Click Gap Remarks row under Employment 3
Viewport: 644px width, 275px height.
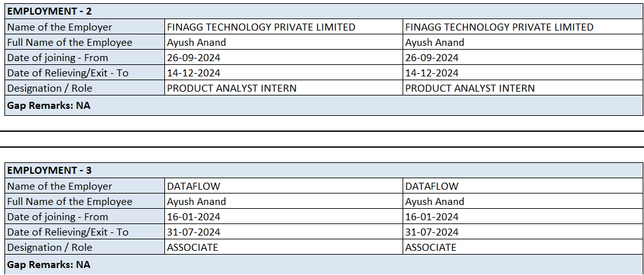48,264
